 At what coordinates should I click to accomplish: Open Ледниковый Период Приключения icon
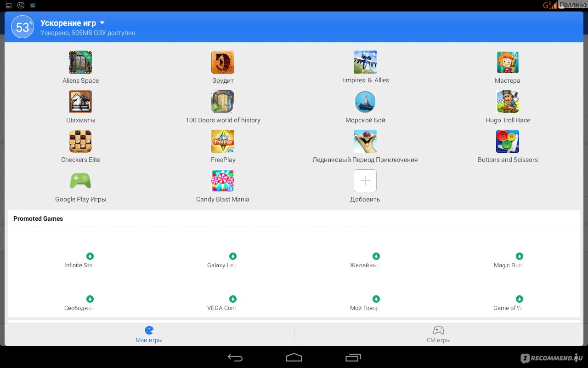click(x=365, y=141)
